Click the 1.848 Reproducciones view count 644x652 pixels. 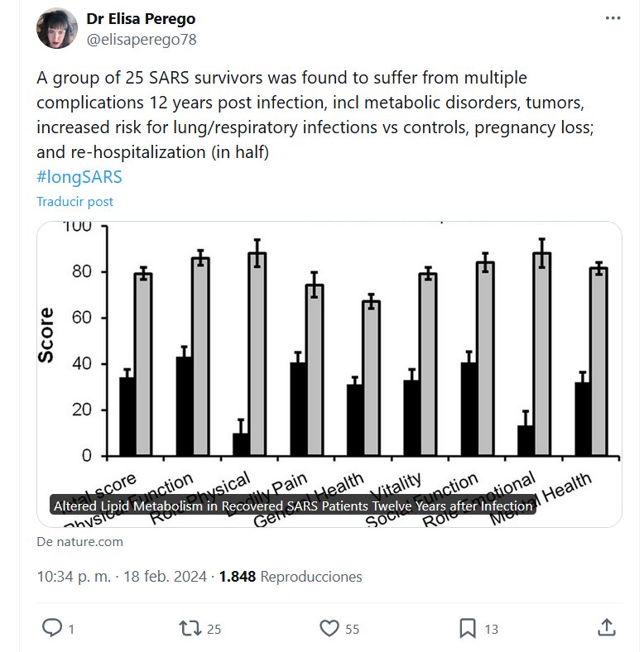click(290, 576)
